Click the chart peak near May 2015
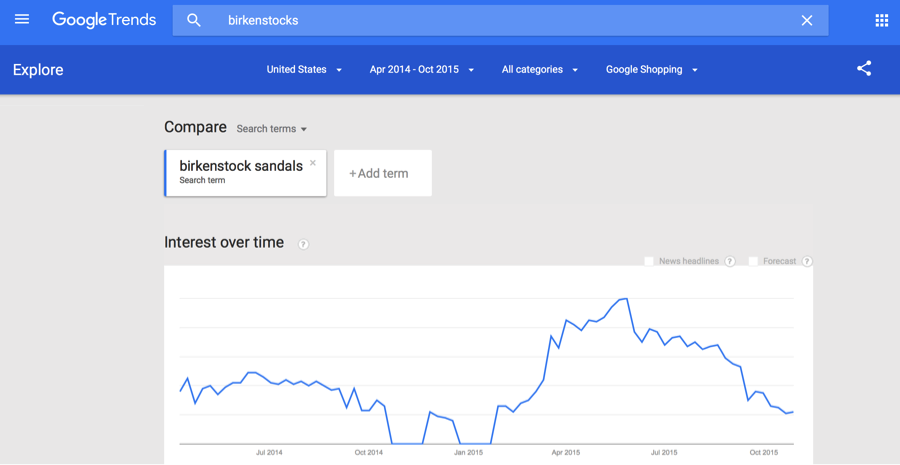Viewport: 900px width, 465px height. (x=626, y=299)
